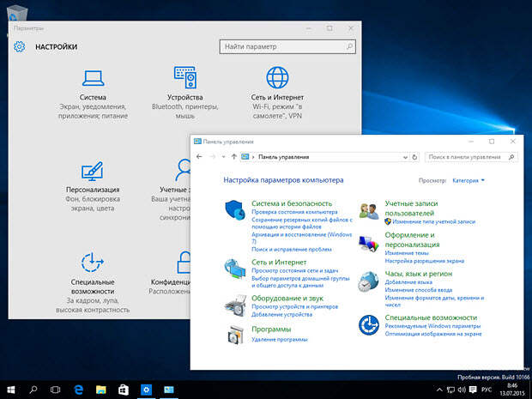The height and width of the screenshot is (399, 532).
Task: Click the Control Panel Сеть и Интернет icon
Action: pyautogui.click(x=235, y=269)
